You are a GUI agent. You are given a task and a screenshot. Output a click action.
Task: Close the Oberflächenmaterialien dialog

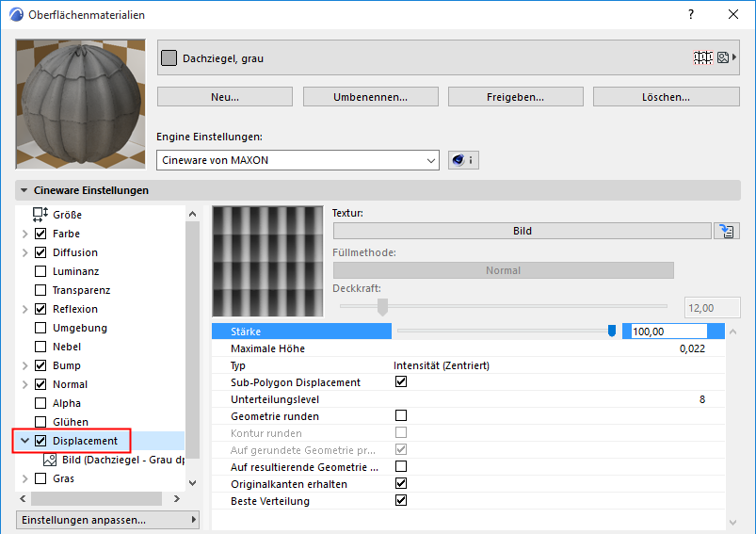(732, 14)
